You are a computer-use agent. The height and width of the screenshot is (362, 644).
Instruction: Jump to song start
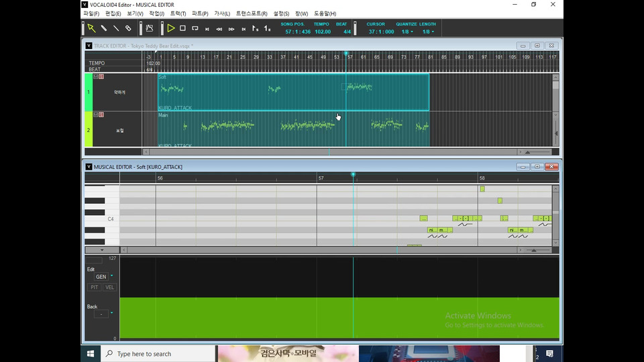[207, 29]
